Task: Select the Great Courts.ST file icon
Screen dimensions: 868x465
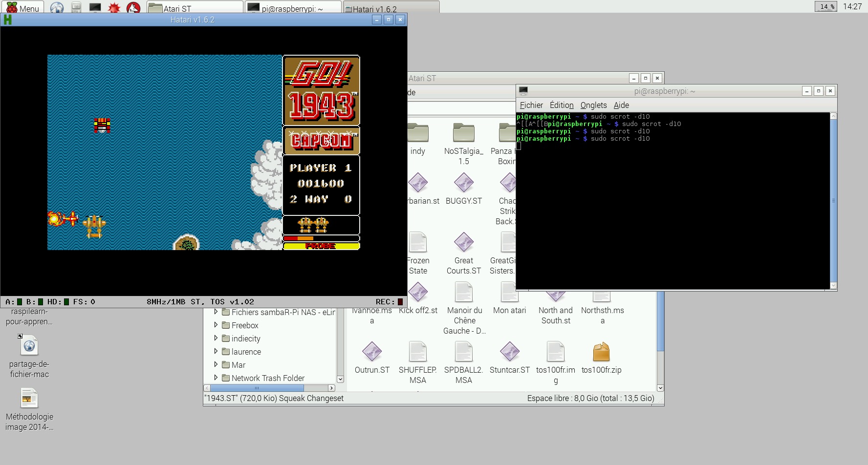Action: [464, 242]
